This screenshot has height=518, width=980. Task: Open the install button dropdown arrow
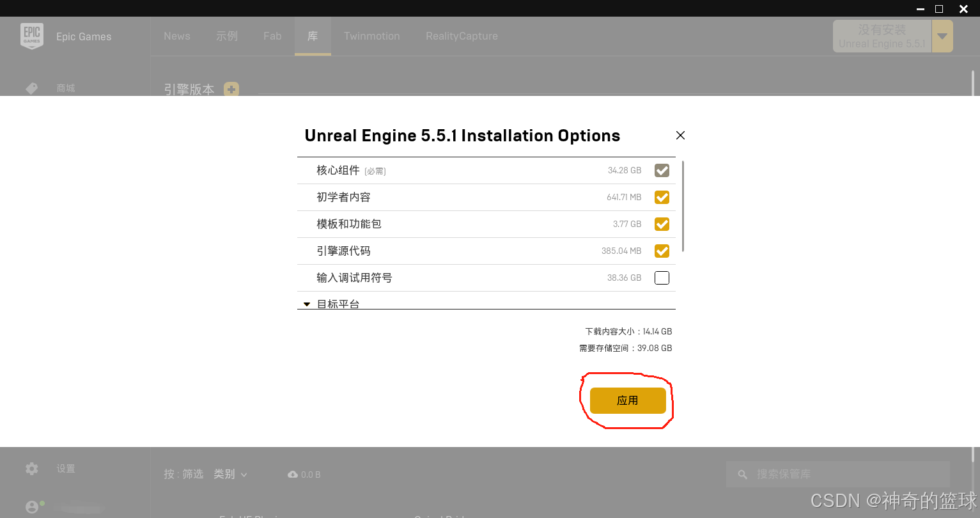pyautogui.click(x=942, y=36)
